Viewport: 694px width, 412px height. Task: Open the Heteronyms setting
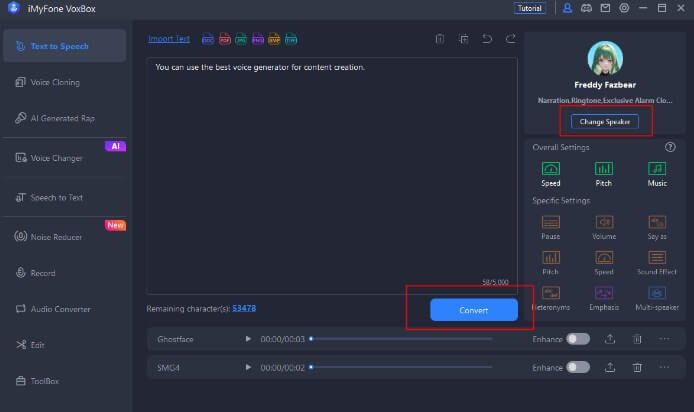[x=551, y=298]
